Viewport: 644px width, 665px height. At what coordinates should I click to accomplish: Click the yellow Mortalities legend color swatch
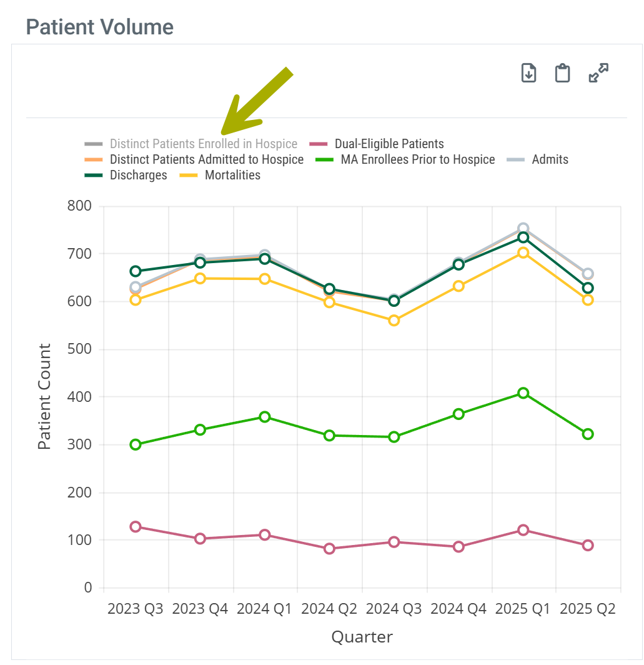point(189,175)
